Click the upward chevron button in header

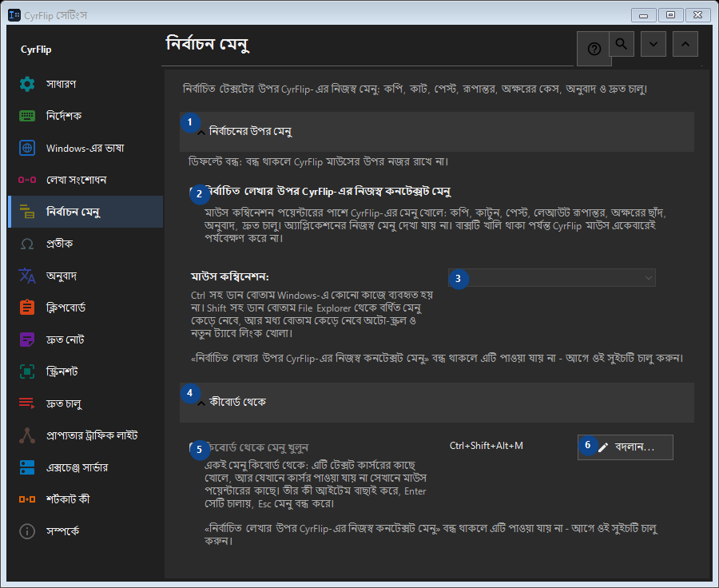click(685, 44)
